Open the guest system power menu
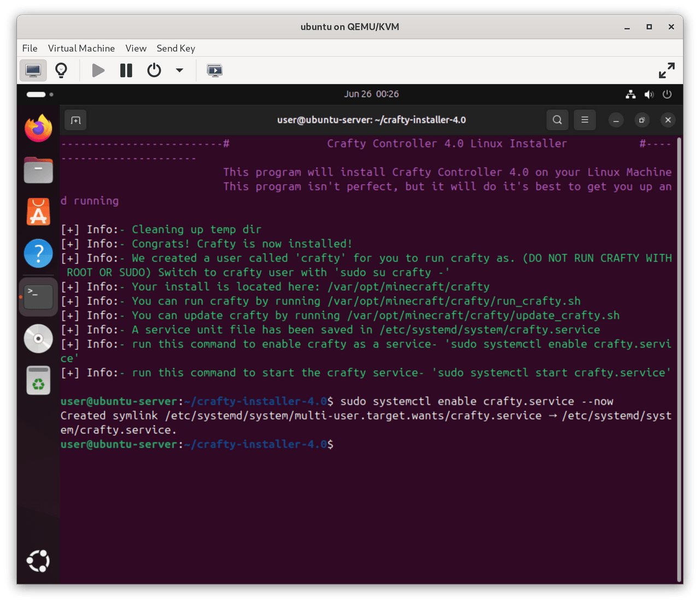700x603 pixels. tap(667, 94)
